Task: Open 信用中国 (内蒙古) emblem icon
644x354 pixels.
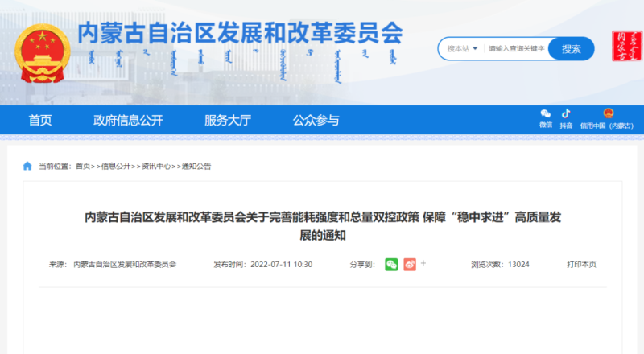Action: pyautogui.click(x=608, y=114)
